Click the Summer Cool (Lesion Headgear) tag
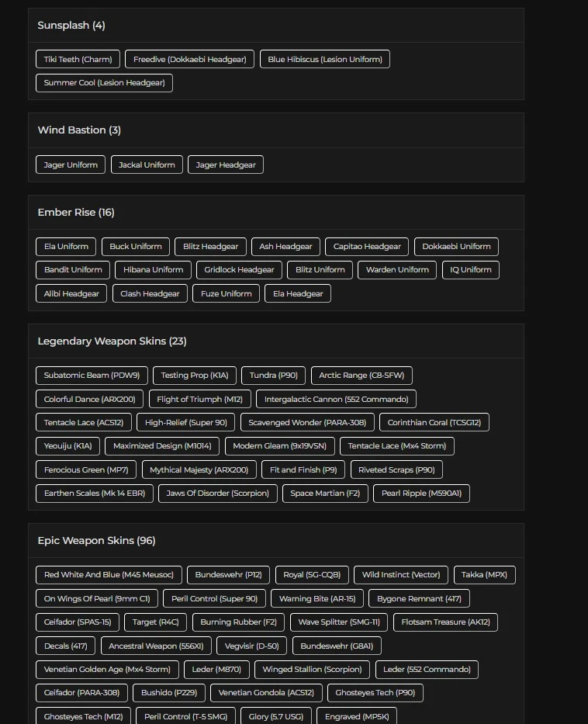Screen dimensions: 588x724 [104, 82]
